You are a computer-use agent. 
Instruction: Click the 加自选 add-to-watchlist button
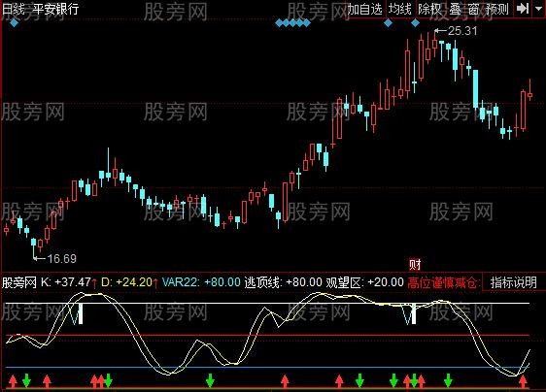[364, 9]
